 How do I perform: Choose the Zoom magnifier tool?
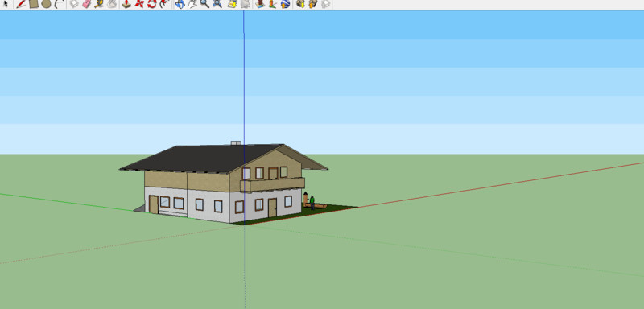point(204,4)
